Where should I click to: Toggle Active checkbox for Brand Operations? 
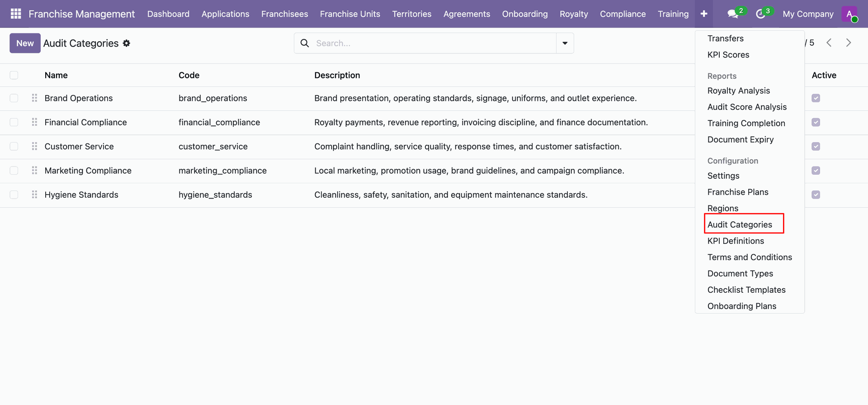point(816,98)
